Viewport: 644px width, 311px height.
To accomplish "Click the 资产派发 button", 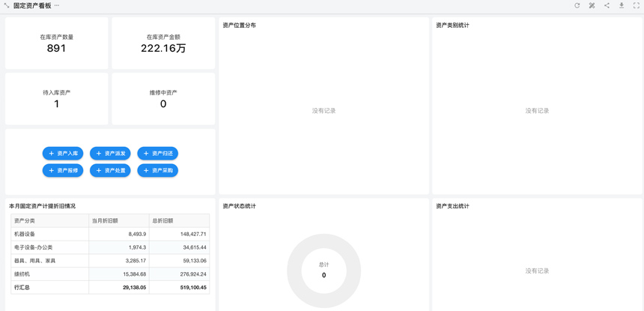I will pos(110,154).
